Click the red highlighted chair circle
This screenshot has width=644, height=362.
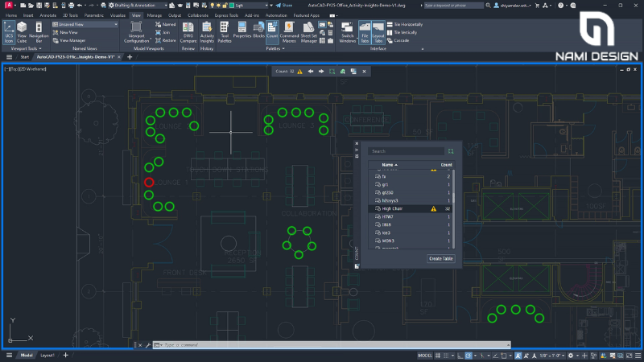149,182
